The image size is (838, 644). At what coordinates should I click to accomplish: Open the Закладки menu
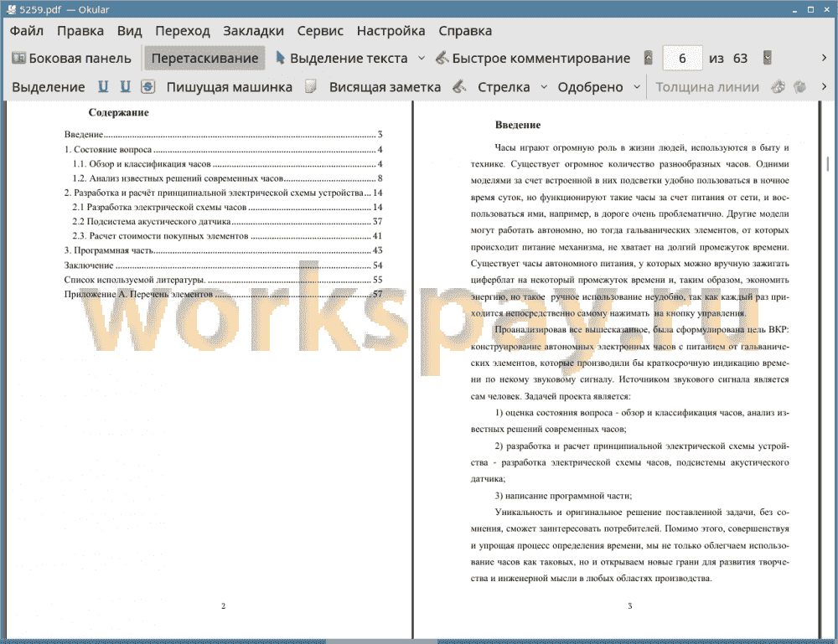click(x=253, y=31)
